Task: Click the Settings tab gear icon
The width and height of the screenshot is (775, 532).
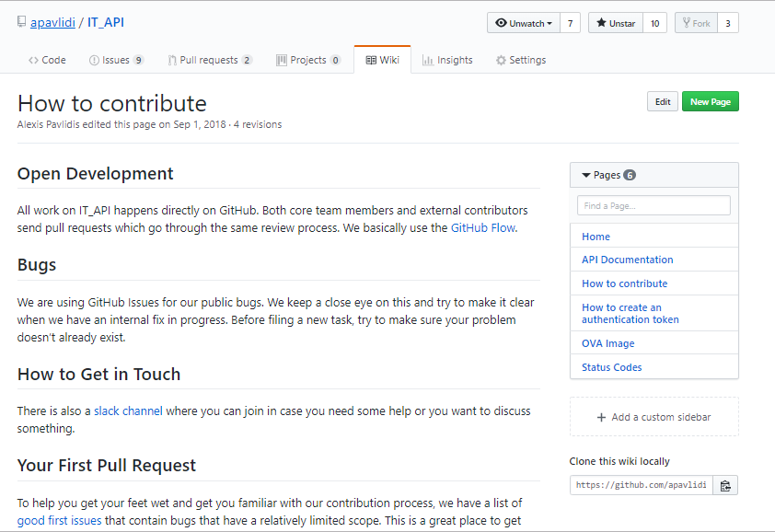Action: pos(501,61)
